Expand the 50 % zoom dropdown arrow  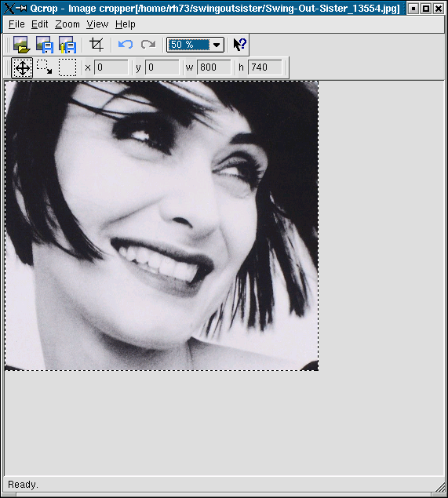click(x=217, y=45)
